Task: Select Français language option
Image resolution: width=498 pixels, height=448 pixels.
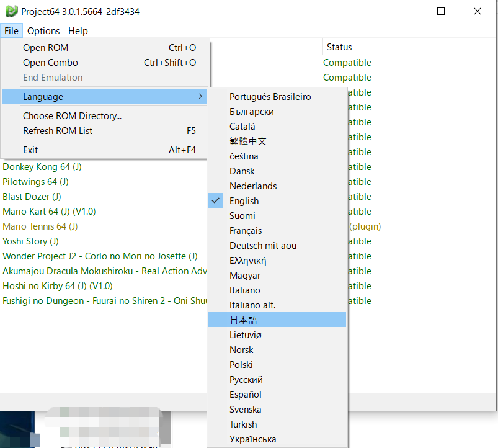Action: tap(277, 231)
